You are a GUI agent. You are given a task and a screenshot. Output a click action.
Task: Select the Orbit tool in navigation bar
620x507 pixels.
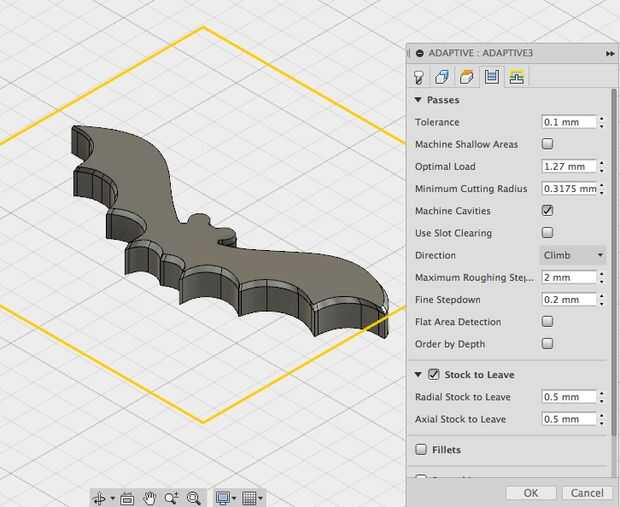(99, 498)
